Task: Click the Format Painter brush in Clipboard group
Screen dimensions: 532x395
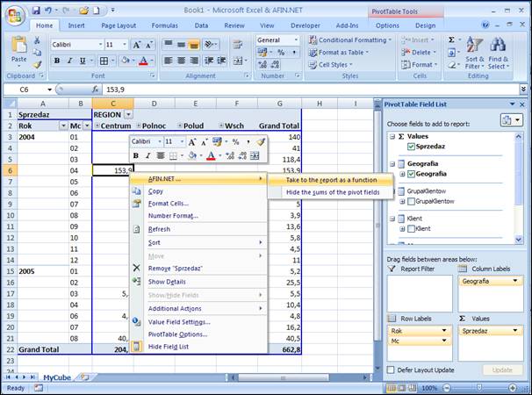Action: (37, 64)
